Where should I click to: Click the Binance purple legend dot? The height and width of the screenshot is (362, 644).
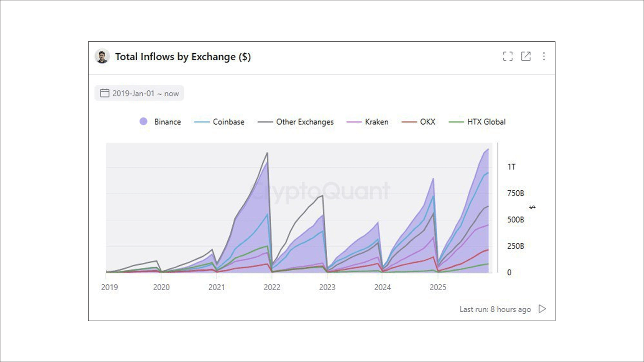143,122
